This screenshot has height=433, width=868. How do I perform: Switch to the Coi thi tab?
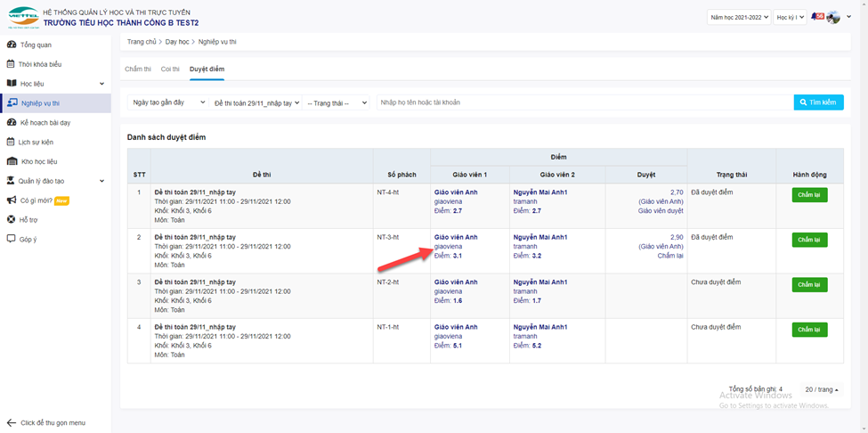170,69
